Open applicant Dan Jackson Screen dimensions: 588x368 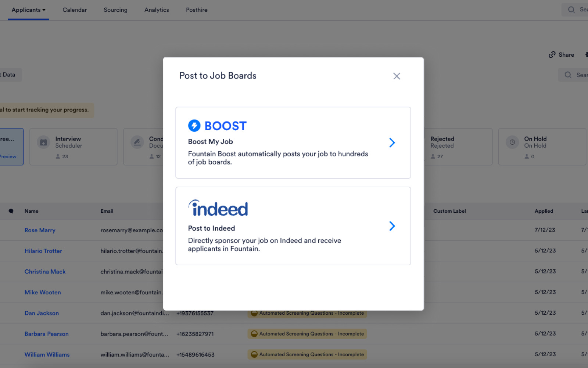click(42, 313)
